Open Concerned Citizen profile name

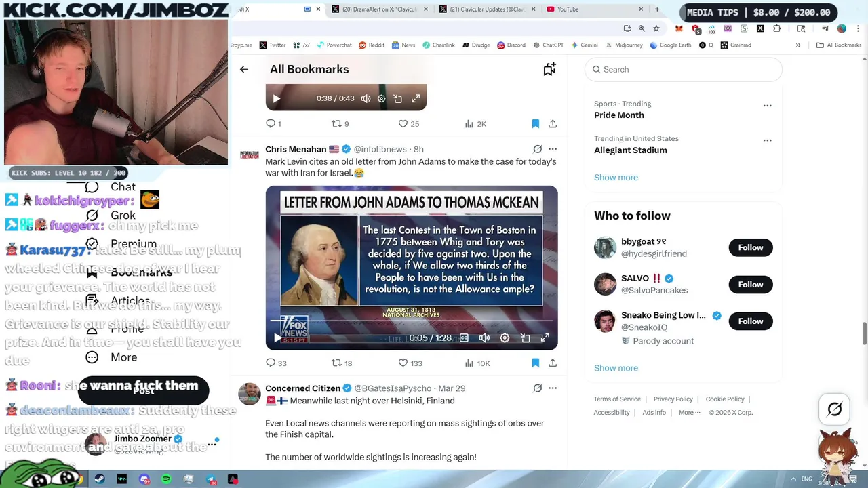302,388
